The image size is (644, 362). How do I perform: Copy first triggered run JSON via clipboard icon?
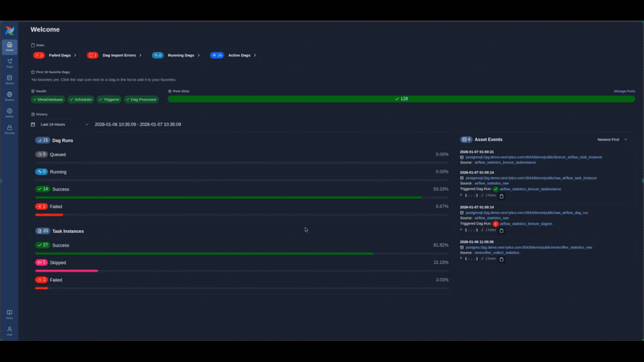point(501,196)
